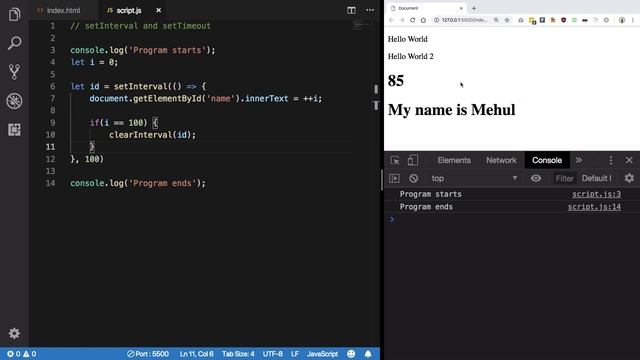Screen dimensions: 640x360
Task: Toggle the DevTools device toolbar
Action: tap(413, 160)
